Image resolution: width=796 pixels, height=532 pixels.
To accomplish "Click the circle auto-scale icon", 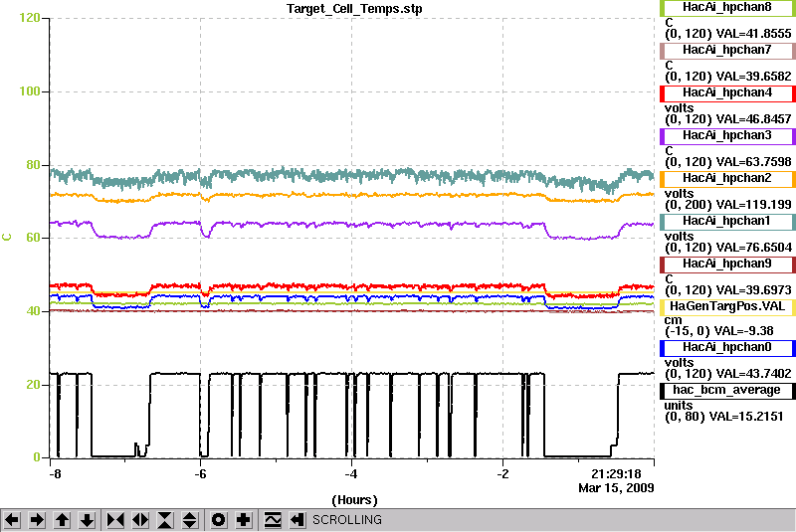I will coord(218,520).
